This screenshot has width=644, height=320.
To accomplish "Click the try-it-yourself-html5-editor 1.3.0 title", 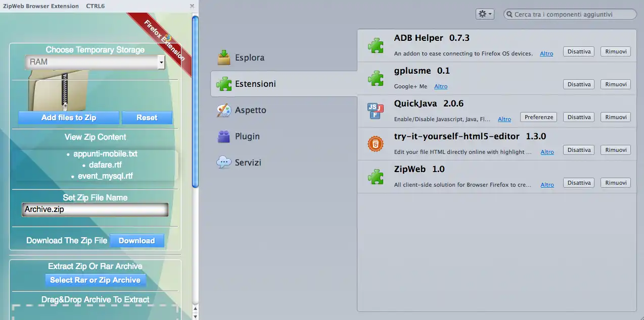I will point(470,136).
